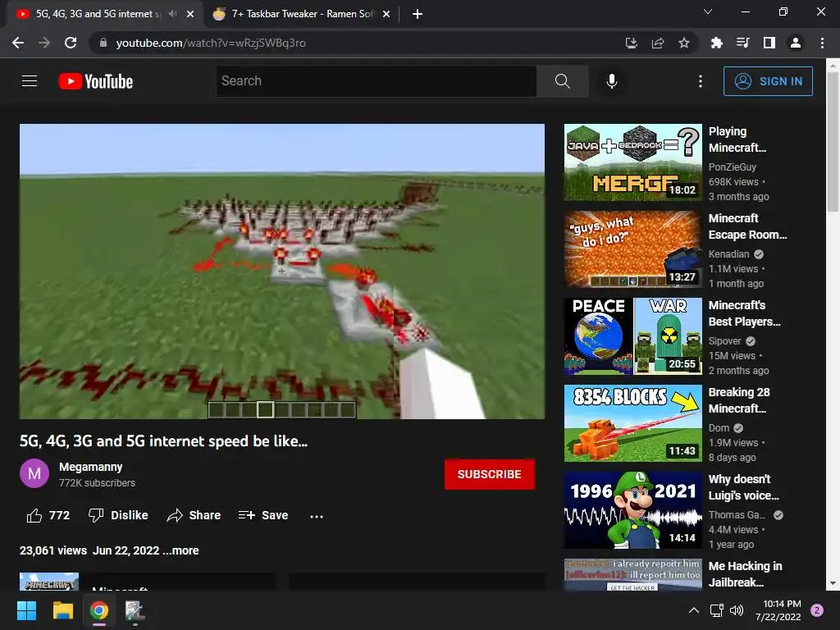Screen dimensions: 840x630
Task: Go forward in browser history
Action: [44, 43]
